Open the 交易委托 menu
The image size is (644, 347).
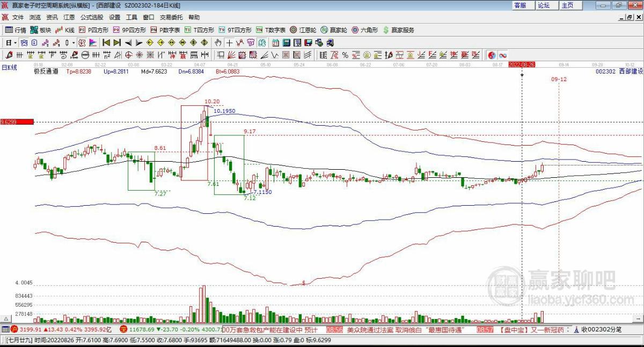171,17
